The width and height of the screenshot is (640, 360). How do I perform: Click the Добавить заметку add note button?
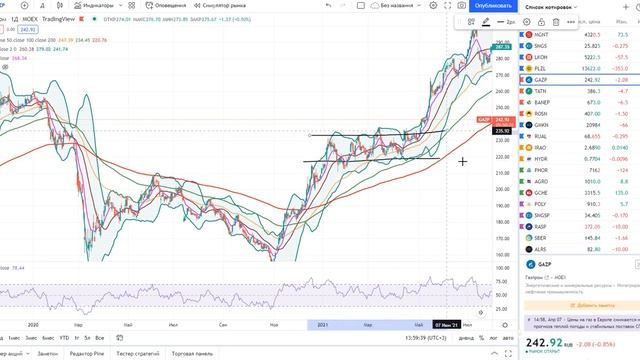583,305
